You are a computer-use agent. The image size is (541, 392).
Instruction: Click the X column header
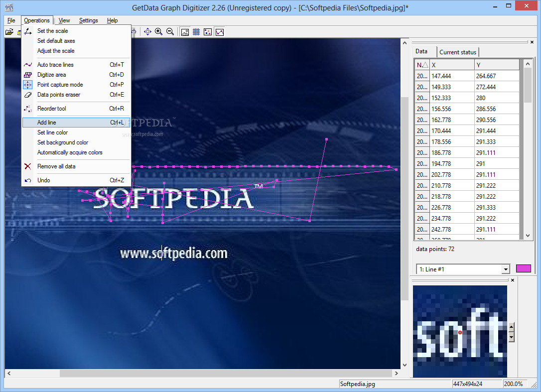[452, 65]
